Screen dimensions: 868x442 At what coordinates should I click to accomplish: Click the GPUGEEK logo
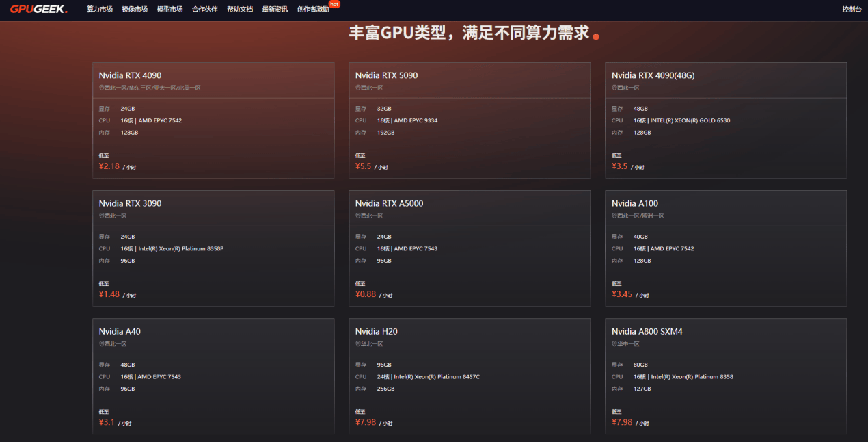pos(38,9)
